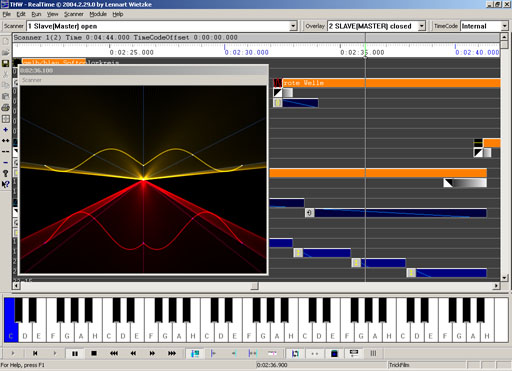Click the Paste clipboard icon
The width and height of the screenshot is (512, 371).
pyautogui.click(x=5, y=96)
